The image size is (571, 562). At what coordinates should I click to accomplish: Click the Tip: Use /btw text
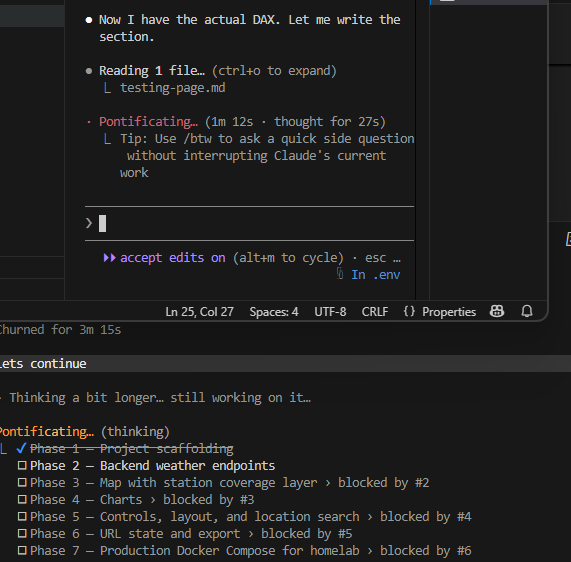point(267,156)
